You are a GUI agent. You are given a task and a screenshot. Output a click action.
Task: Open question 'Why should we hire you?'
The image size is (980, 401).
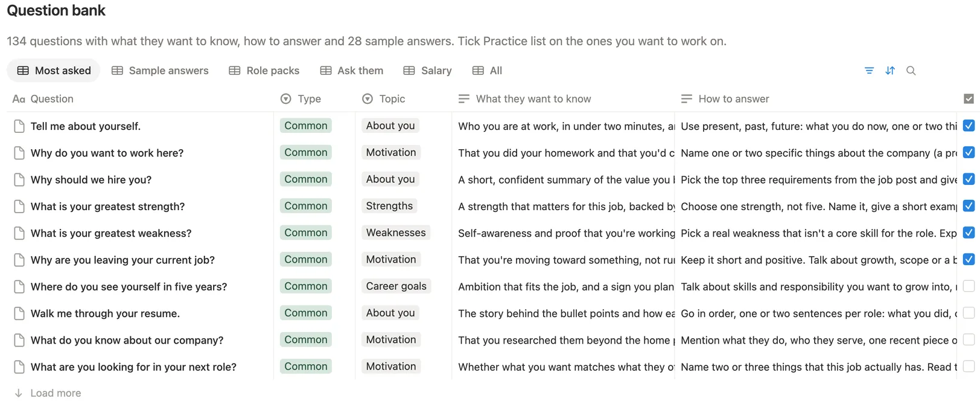point(91,179)
